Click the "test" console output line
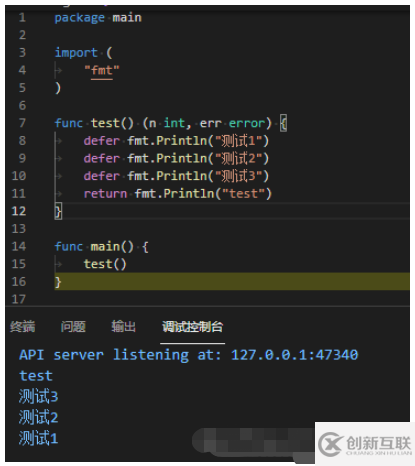 [x=36, y=376]
